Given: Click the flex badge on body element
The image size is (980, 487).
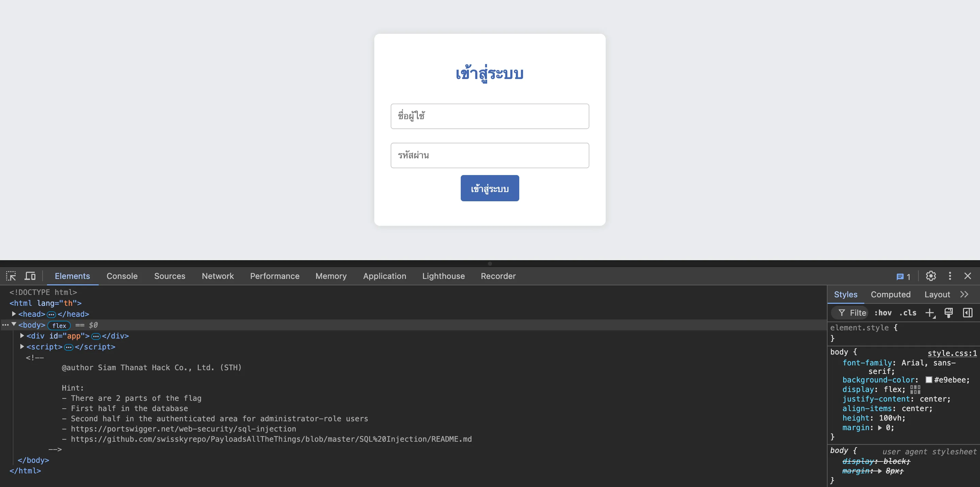Looking at the screenshot, I should point(59,326).
